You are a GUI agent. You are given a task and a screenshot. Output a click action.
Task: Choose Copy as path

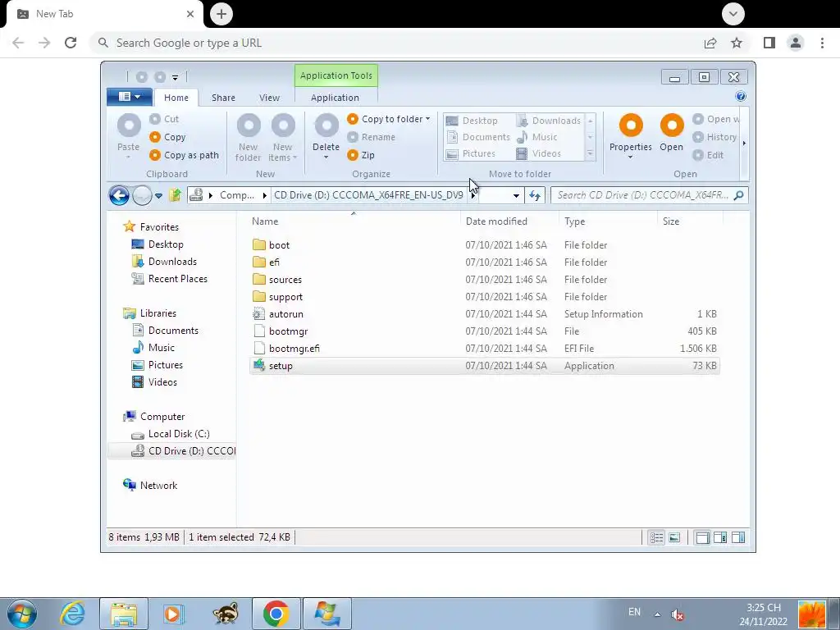coord(185,155)
